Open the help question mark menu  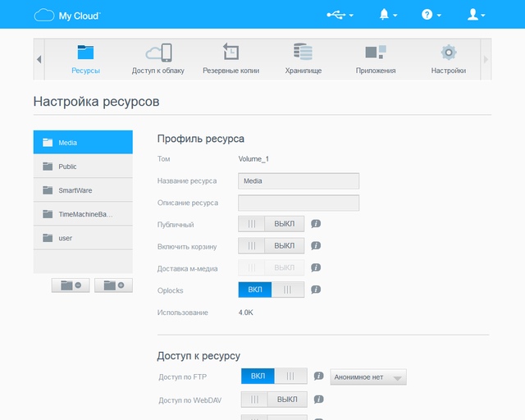[431, 15]
